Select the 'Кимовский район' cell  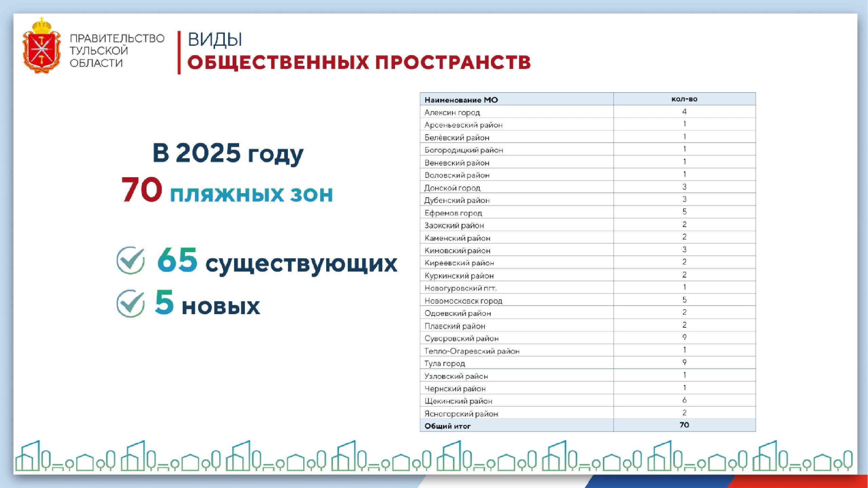point(517,250)
